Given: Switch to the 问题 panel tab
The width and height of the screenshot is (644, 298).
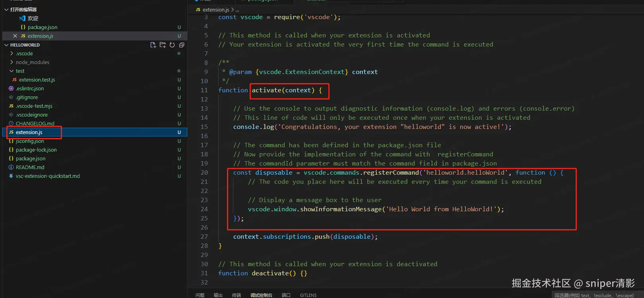Looking at the screenshot, I should pyautogui.click(x=200, y=295).
